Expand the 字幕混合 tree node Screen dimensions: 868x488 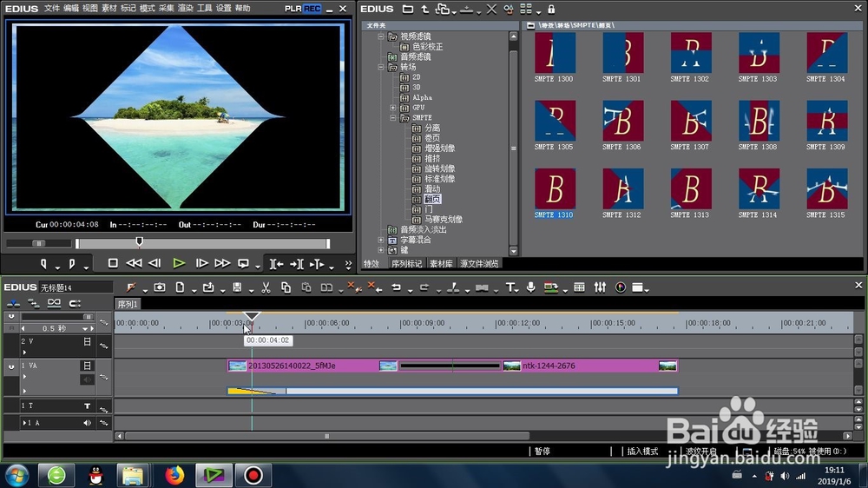point(381,240)
